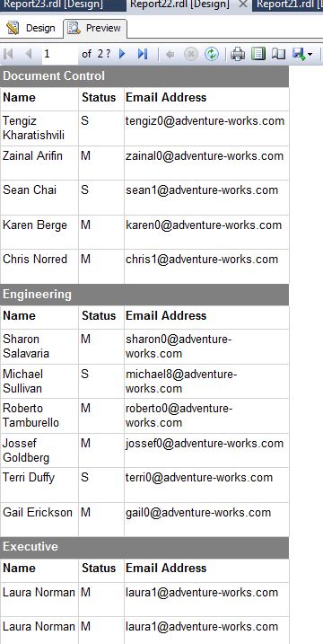Toggle print layout view
Viewport: 323px width, 644px height.
[x=258, y=54]
